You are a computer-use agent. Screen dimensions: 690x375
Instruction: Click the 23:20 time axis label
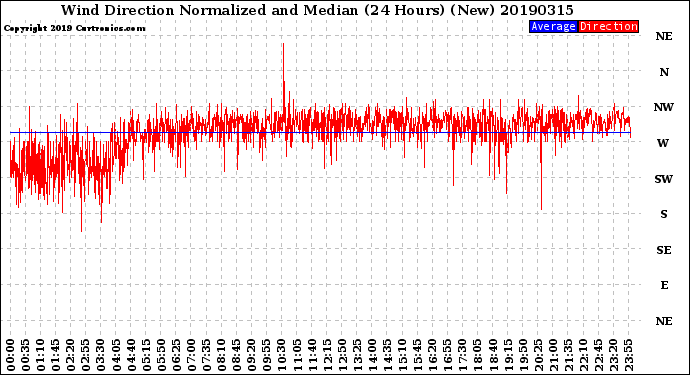pos(613,355)
